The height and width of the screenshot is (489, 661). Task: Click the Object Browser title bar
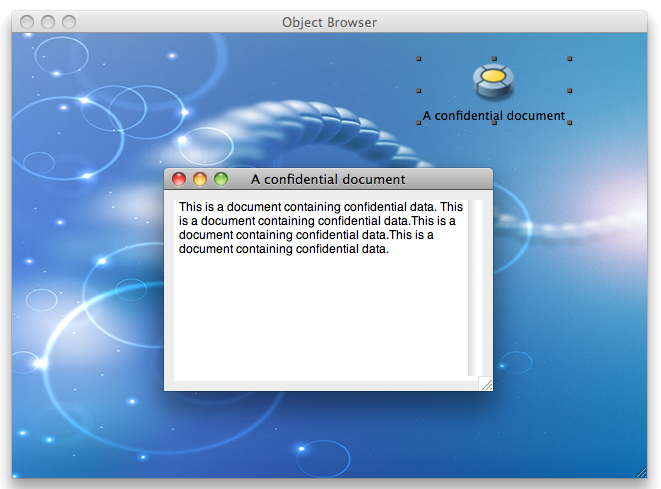pyautogui.click(x=329, y=22)
